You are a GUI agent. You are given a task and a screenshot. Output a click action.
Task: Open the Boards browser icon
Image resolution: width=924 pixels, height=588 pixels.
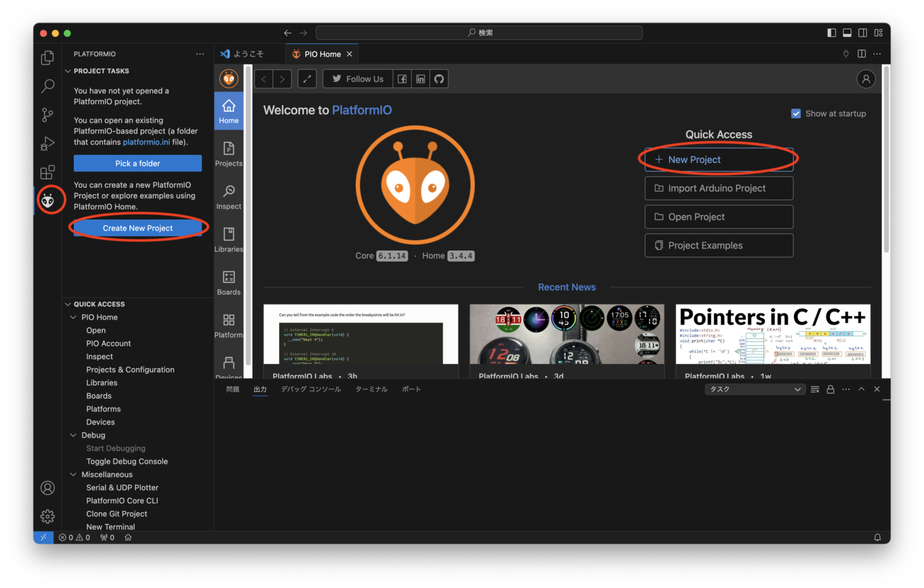coord(229,280)
